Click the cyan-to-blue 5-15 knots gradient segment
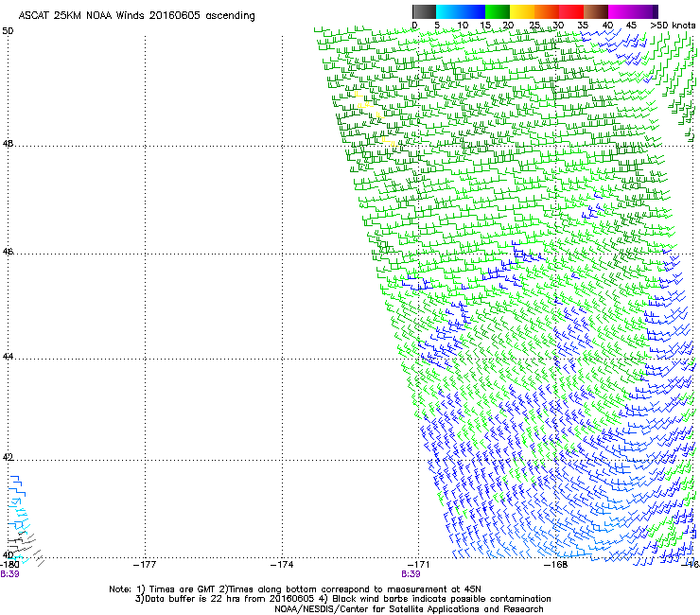 (x=461, y=11)
